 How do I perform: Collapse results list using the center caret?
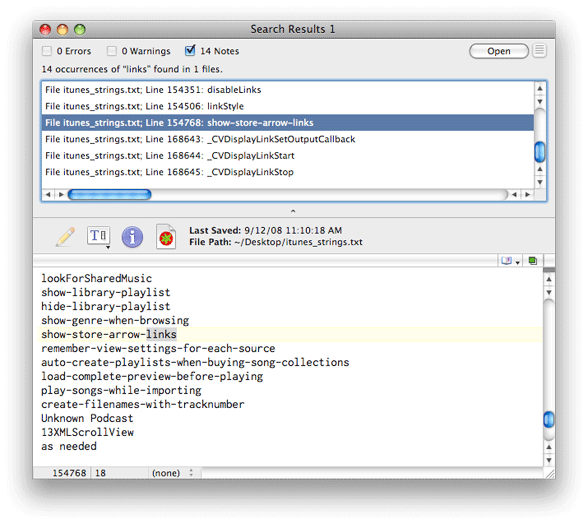(293, 211)
